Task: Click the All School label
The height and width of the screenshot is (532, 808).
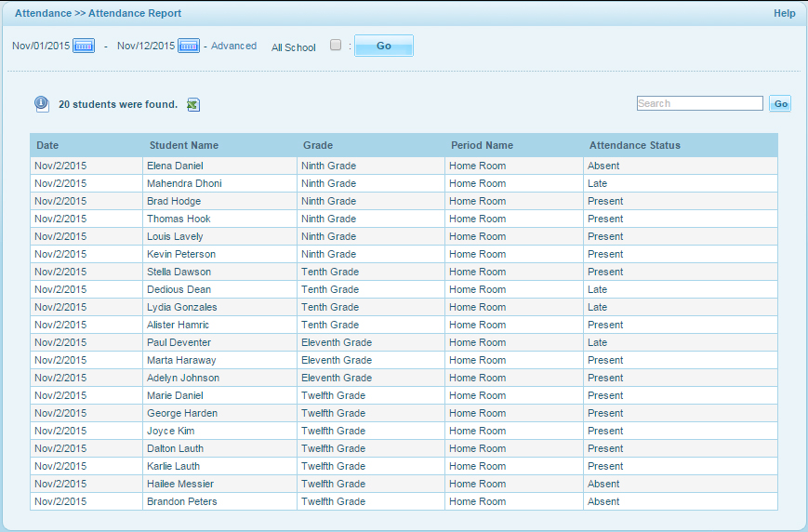Action: coord(294,47)
